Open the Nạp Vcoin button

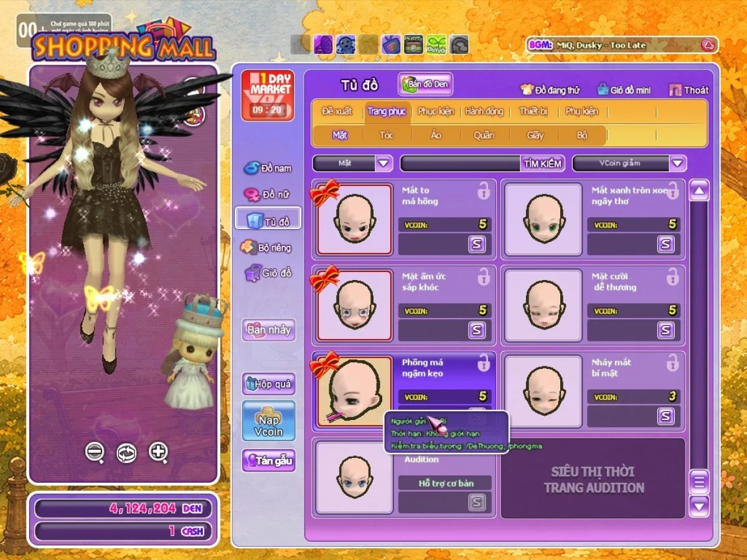[x=268, y=421]
